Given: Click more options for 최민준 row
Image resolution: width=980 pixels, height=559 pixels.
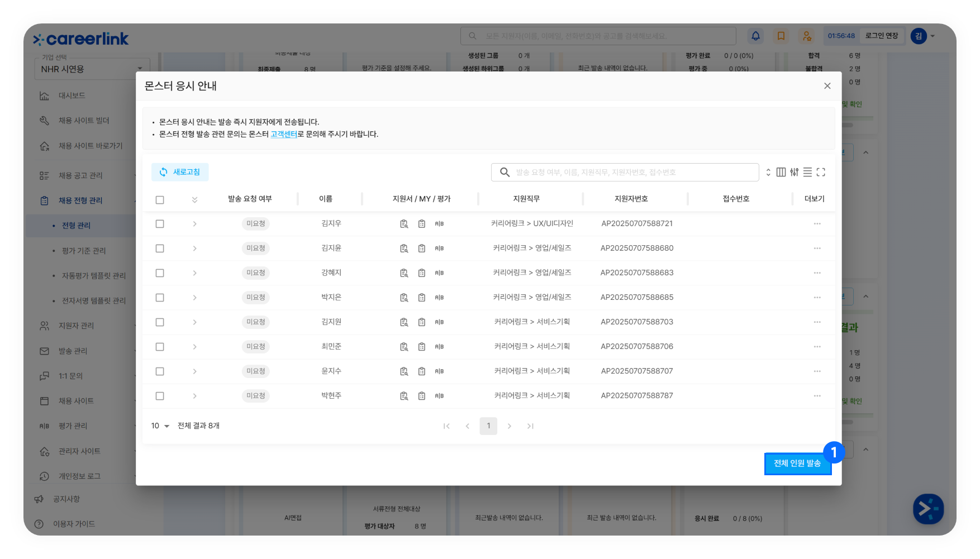Looking at the screenshot, I should click(x=817, y=347).
